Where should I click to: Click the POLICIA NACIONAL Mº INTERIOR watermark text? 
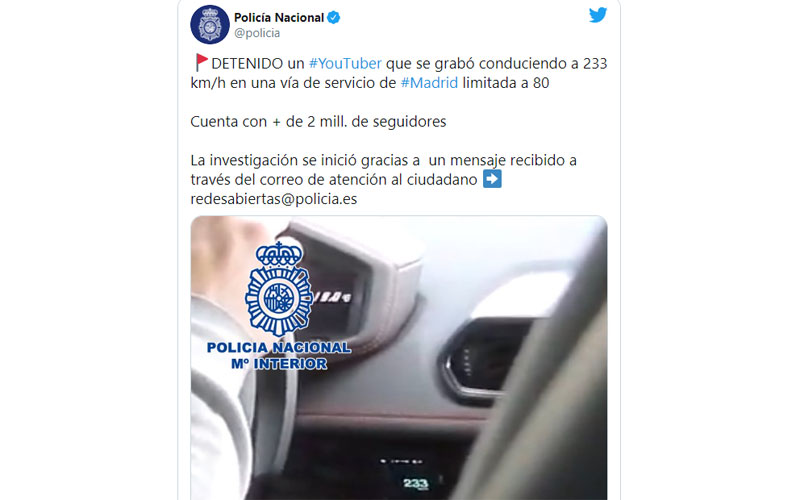pyautogui.click(x=279, y=356)
